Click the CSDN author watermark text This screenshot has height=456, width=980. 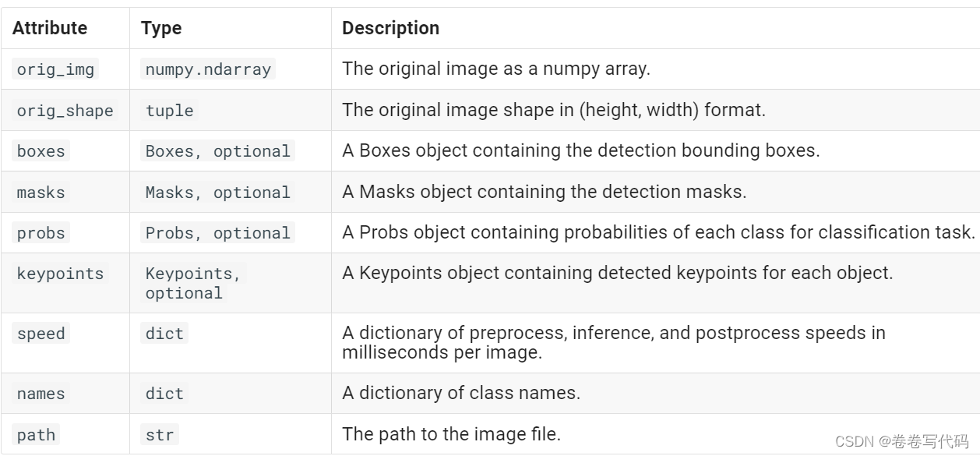[901, 441]
